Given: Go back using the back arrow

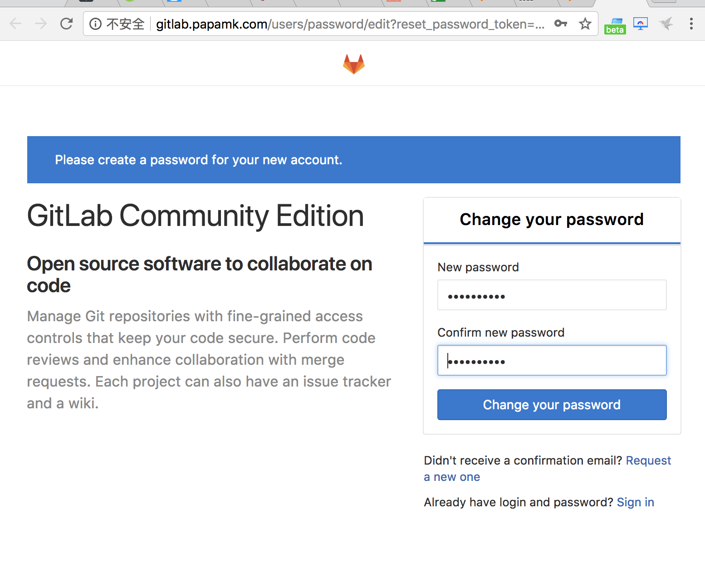Looking at the screenshot, I should click(x=15, y=24).
